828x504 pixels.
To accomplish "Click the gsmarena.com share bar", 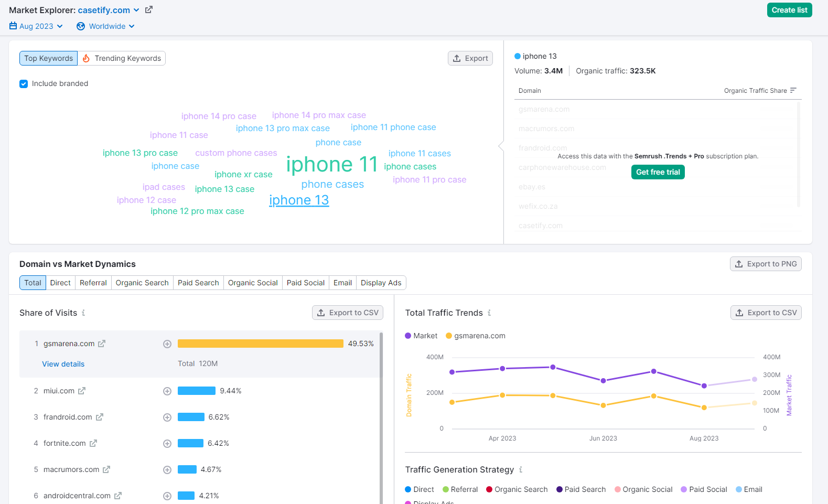I will coord(261,344).
